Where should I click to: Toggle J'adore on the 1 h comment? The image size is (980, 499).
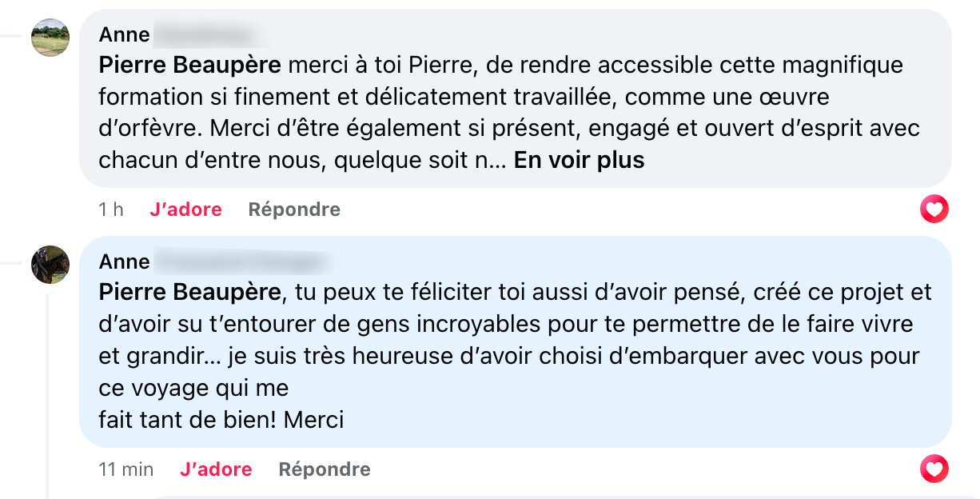click(185, 210)
